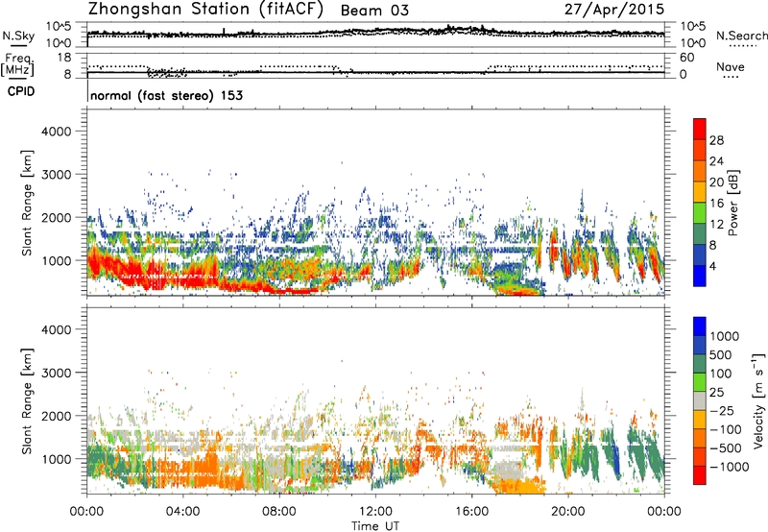
Task: Click '-25' on Velocity colorbar
Action: tap(720, 410)
